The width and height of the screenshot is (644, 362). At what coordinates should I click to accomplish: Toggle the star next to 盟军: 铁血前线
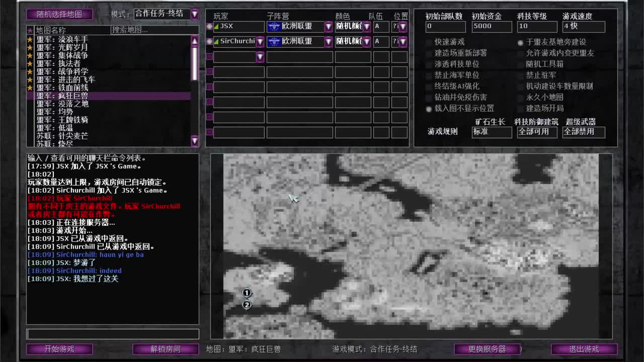pyautogui.click(x=30, y=87)
